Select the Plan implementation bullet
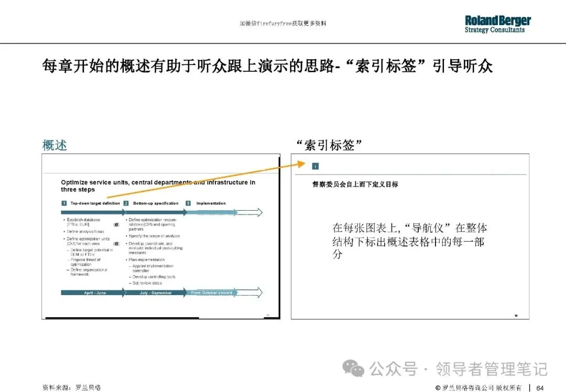Screen dimensions: 566x392 (146, 259)
